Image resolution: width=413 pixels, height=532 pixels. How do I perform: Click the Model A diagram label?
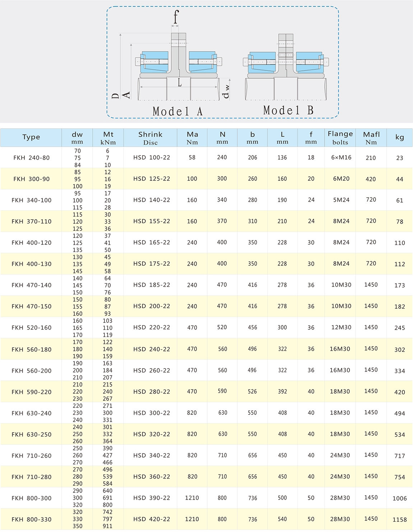pyautogui.click(x=177, y=111)
